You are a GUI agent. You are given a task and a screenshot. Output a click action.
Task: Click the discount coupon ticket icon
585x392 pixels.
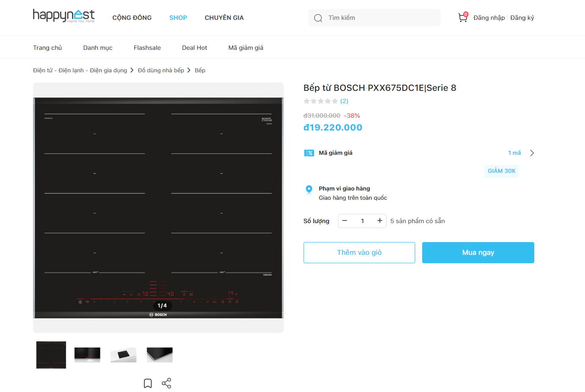pyautogui.click(x=309, y=153)
